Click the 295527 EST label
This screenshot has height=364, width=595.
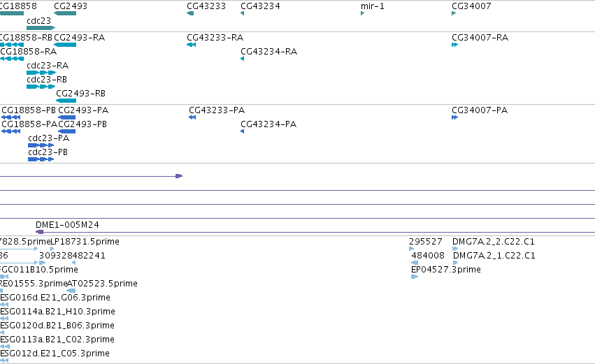coord(426,241)
